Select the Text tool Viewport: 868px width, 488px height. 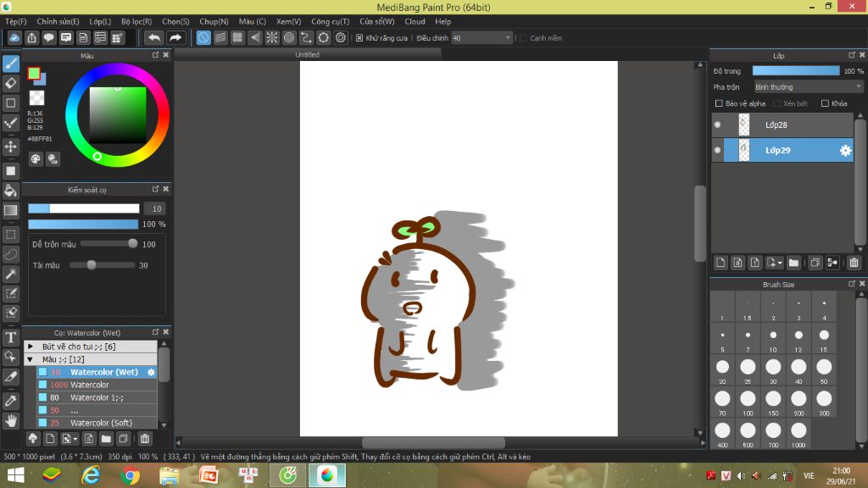point(11,337)
